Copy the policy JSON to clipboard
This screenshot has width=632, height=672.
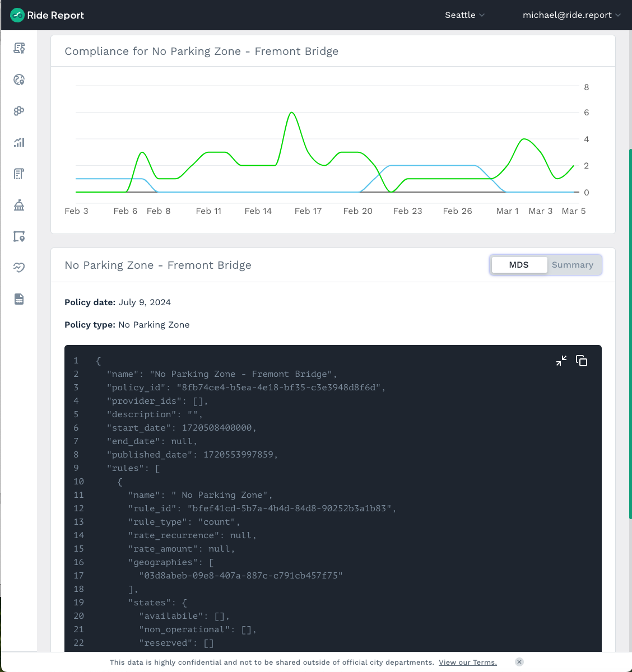tap(582, 361)
